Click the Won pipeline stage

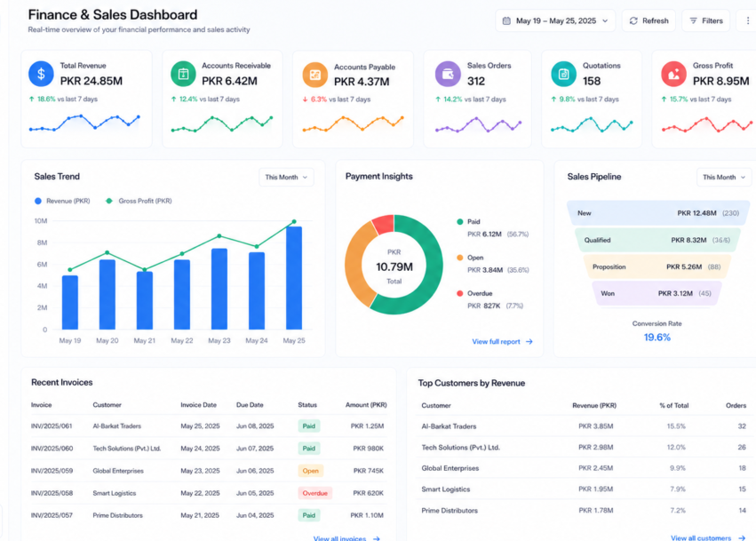pyautogui.click(x=657, y=293)
